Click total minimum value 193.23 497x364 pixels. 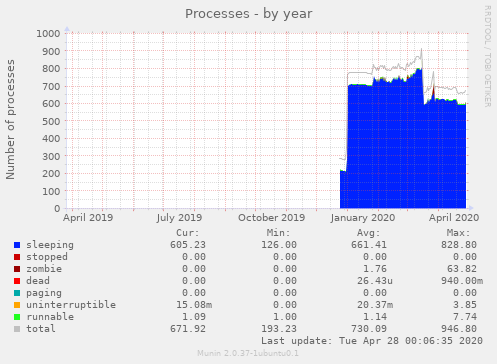(279, 329)
